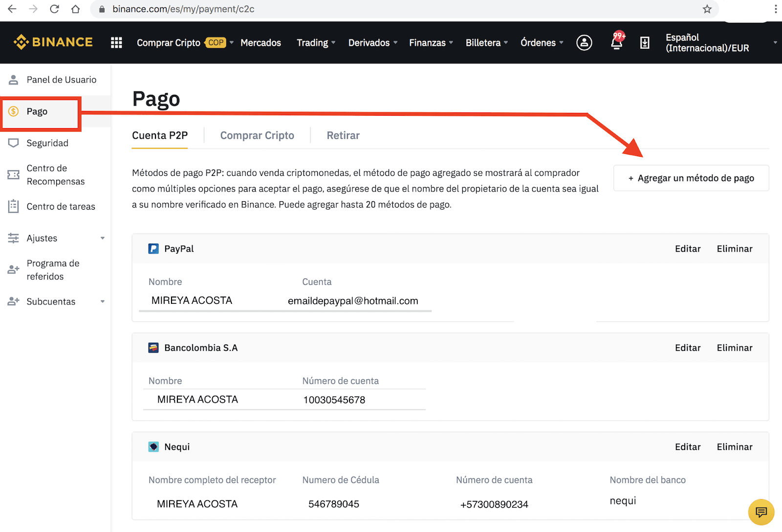The image size is (782, 532).
Task: Open the apps grid menu icon
Action: click(116, 43)
